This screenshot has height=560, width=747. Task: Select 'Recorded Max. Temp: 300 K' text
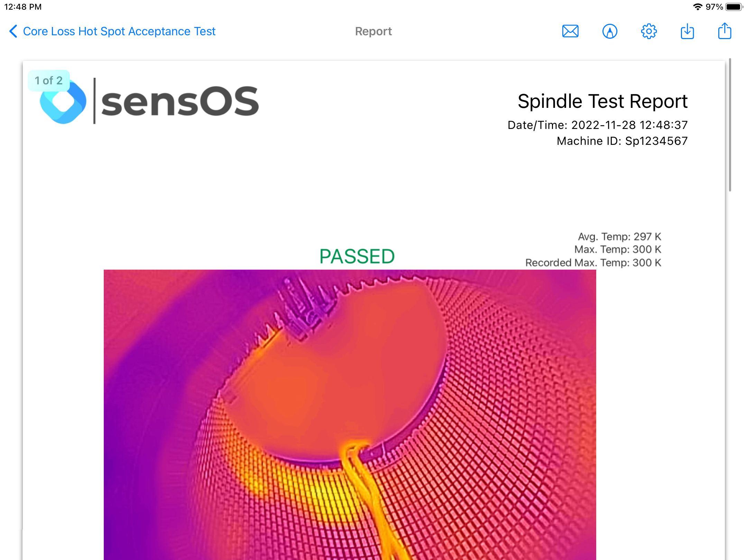593,263
